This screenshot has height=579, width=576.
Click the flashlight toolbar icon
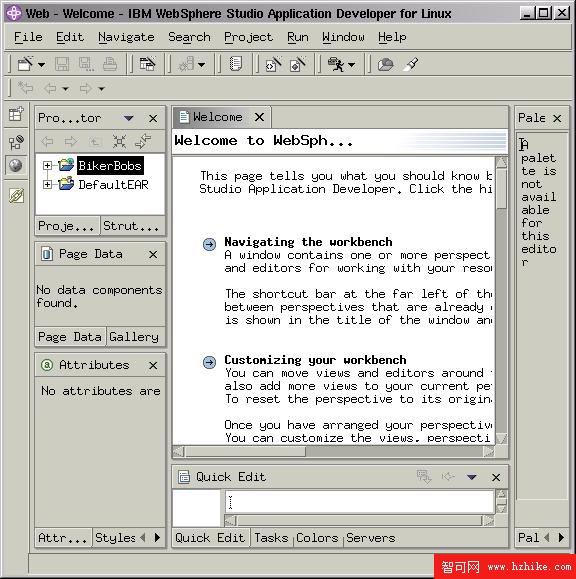410,64
